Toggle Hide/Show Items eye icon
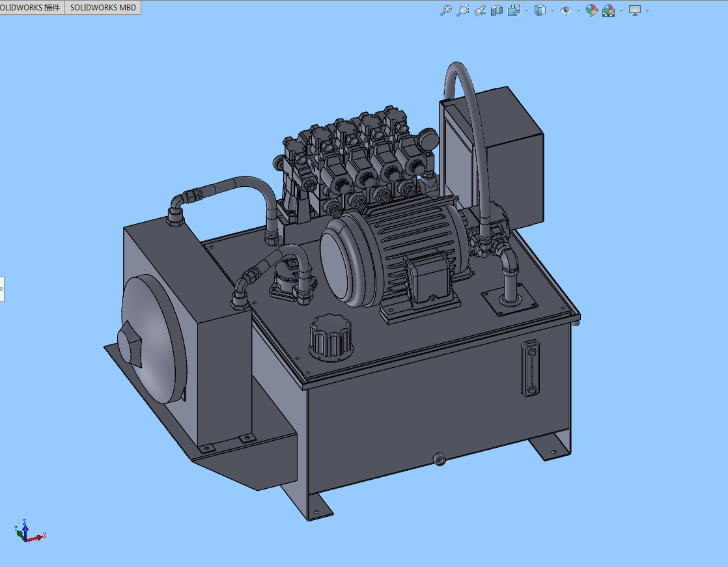This screenshot has height=567, width=728. coord(566,10)
